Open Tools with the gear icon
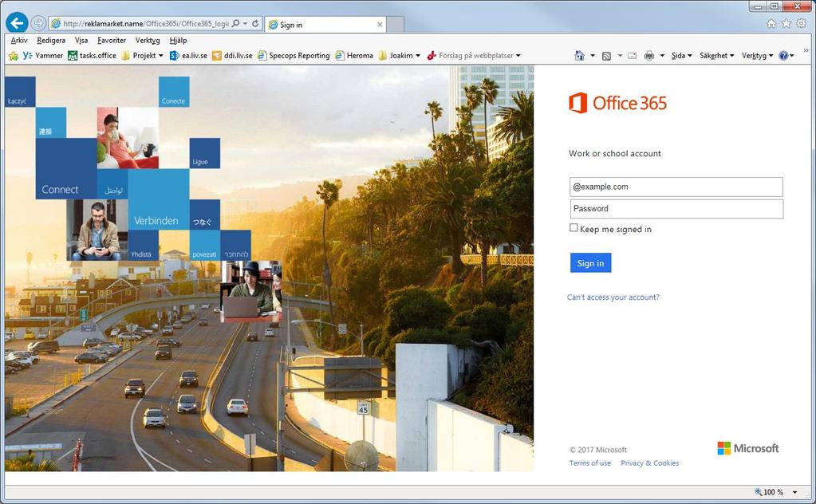 point(802,23)
